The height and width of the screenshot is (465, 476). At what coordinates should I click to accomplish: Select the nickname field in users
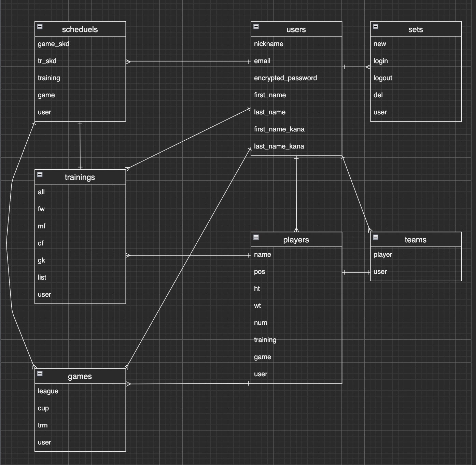268,44
